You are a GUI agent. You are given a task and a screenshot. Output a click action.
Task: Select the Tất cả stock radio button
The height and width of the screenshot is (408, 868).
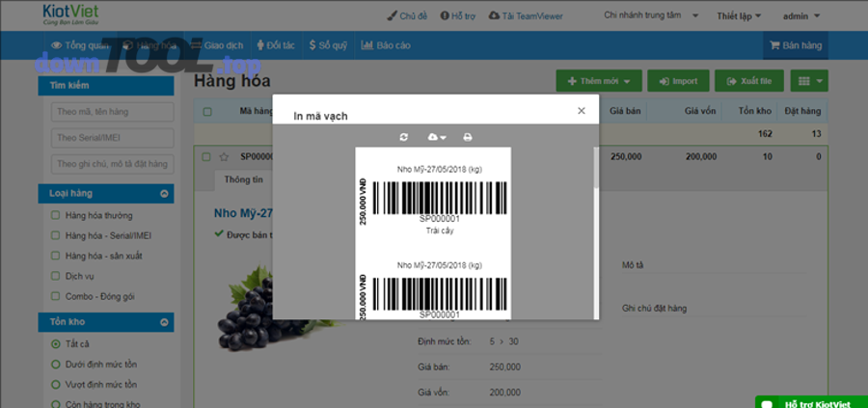(55, 344)
